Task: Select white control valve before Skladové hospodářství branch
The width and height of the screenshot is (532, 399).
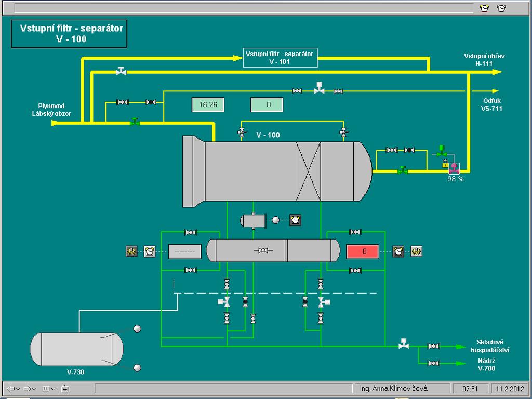Action: (404, 344)
